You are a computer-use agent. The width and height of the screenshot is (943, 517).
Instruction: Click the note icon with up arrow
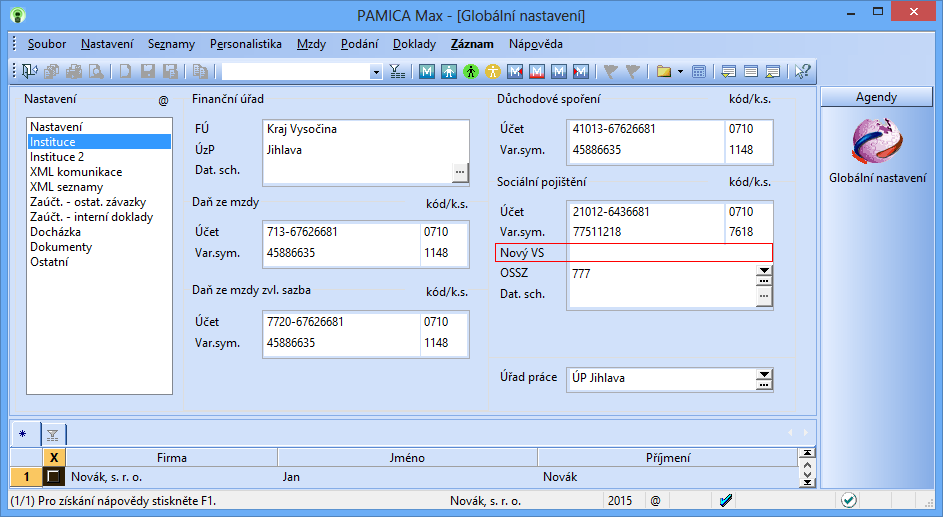(x=773, y=72)
